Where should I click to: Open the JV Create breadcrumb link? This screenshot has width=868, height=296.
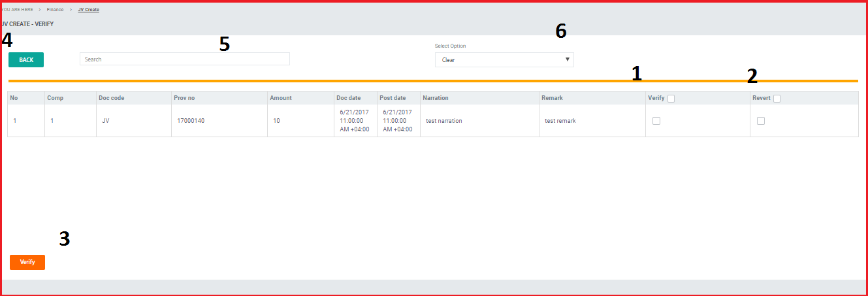88,10
